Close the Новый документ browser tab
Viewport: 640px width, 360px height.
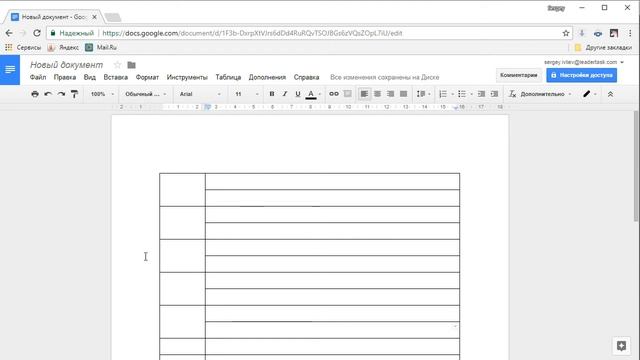pyautogui.click(x=94, y=17)
